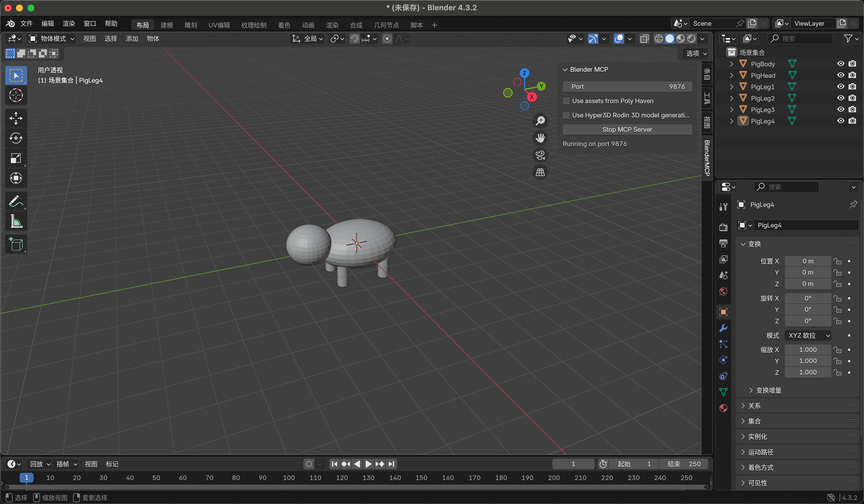Enable Use Hyper3D Rodin model generation
This screenshot has height=504, width=864.
(566, 115)
